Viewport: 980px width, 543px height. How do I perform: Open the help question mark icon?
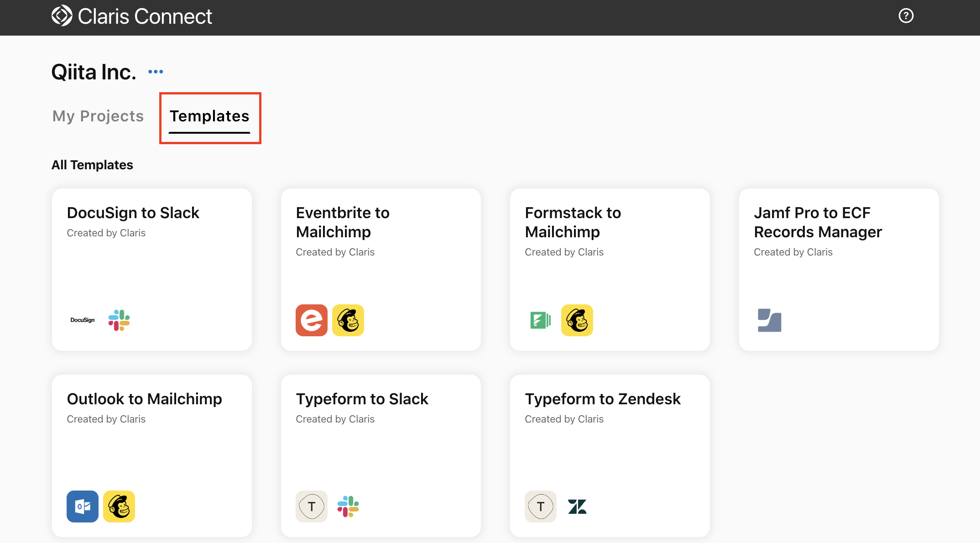coord(906,16)
